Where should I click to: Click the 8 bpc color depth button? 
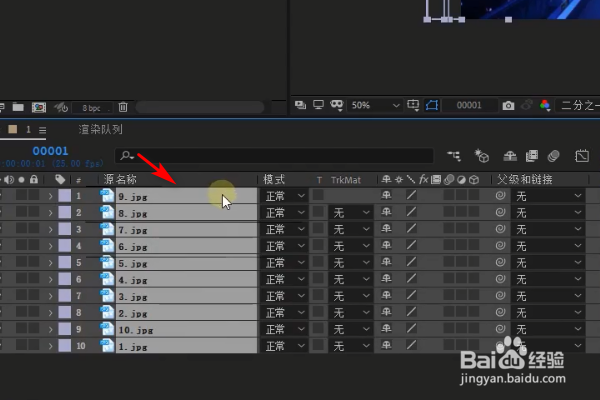click(91, 108)
